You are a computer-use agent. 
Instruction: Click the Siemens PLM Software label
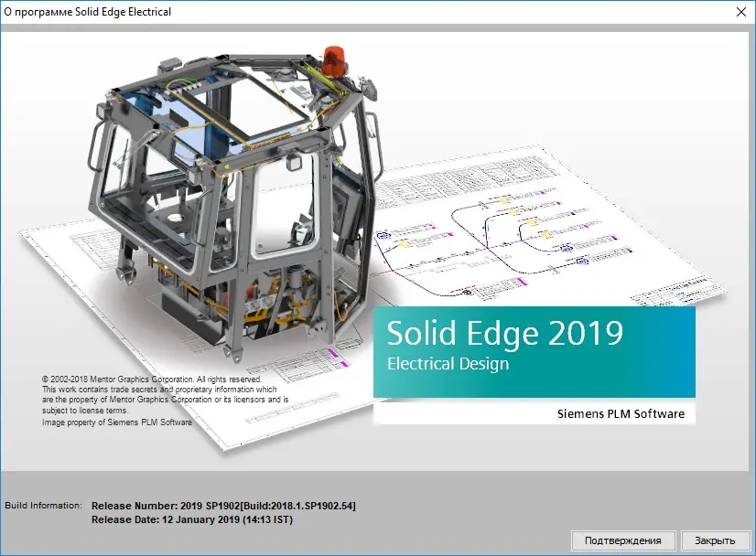(621, 414)
